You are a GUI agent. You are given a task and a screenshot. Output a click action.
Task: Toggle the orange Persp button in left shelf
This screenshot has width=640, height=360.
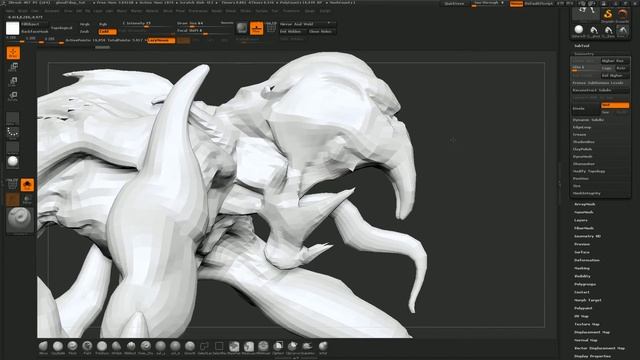point(27,185)
